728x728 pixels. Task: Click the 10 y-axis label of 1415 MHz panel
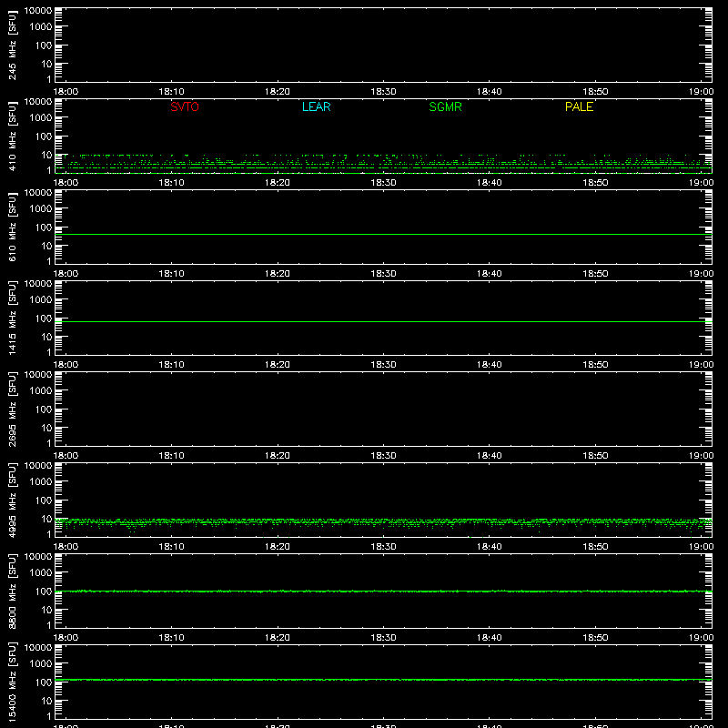click(x=46, y=337)
